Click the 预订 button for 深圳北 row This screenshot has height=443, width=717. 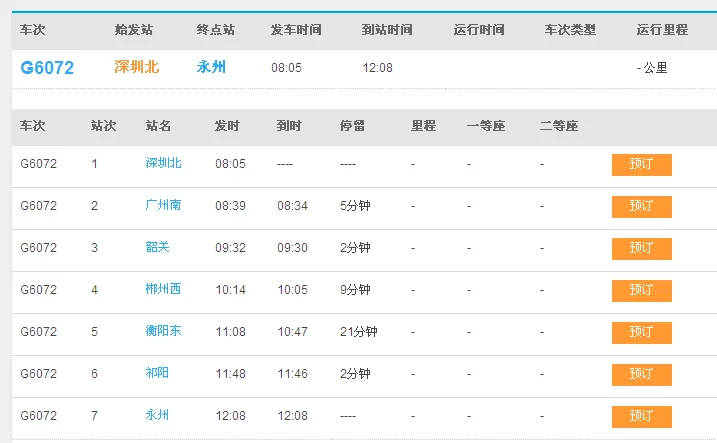tap(641, 165)
